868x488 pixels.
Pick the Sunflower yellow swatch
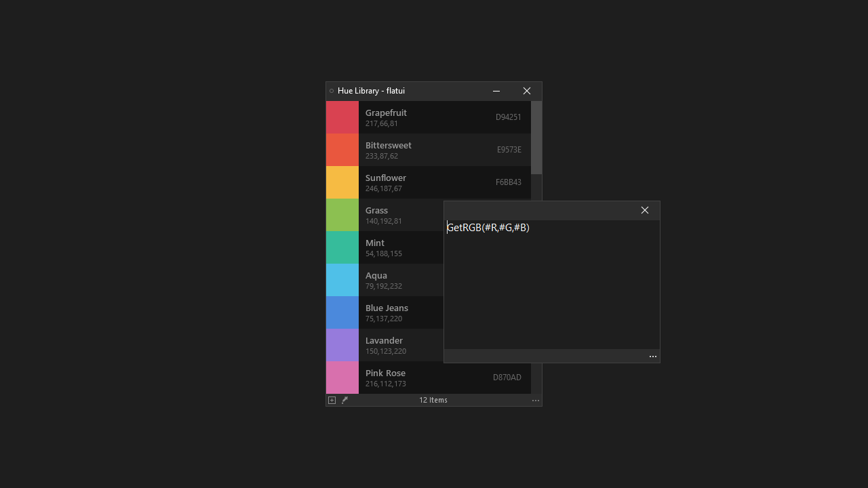tap(342, 182)
